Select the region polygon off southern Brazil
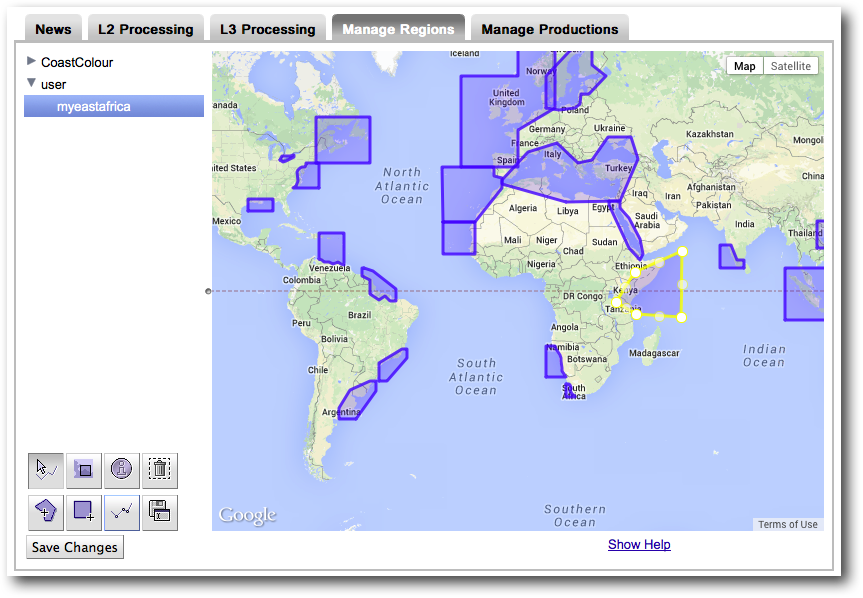Image resolution: width=863 pixels, height=598 pixels. click(x=392, y=365)
